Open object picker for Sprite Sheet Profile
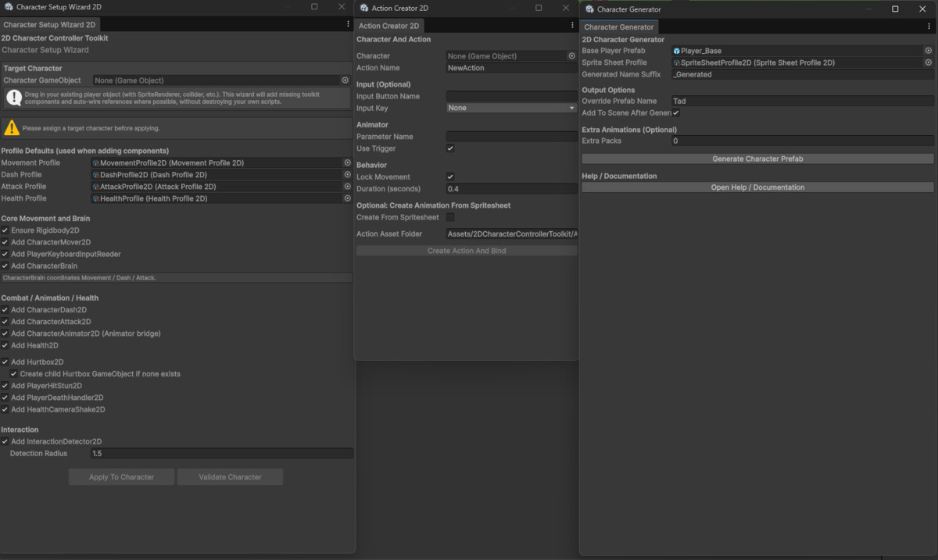The height and width of the screenshot is (560, 938). 928,62
